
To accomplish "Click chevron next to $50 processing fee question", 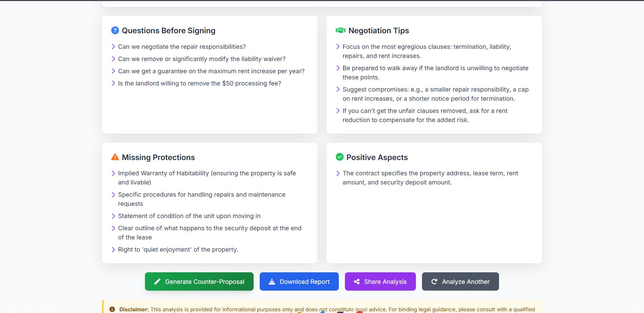I will point(113,83).
